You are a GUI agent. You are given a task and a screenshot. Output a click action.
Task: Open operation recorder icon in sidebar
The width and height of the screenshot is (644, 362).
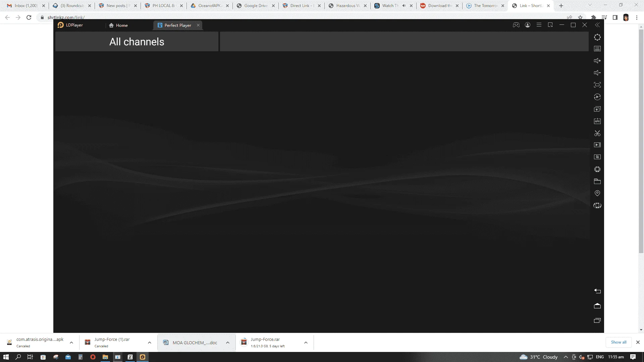[597, 97]
